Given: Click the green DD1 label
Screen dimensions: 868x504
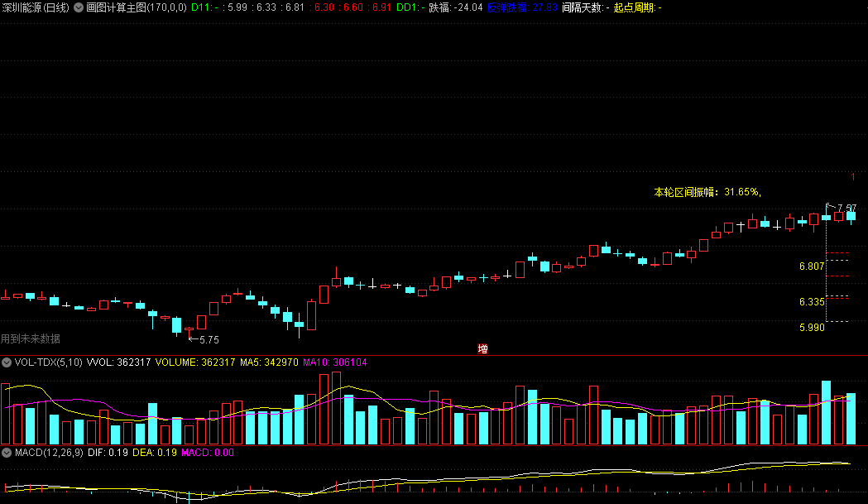Looking at the screenshot, I should tap(410, 7).
